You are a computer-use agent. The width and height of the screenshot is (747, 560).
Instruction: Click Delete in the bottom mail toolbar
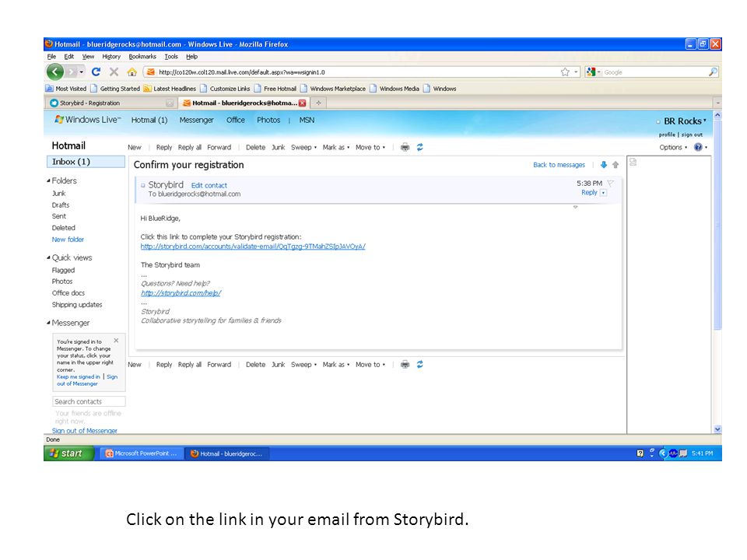(255, 364)
